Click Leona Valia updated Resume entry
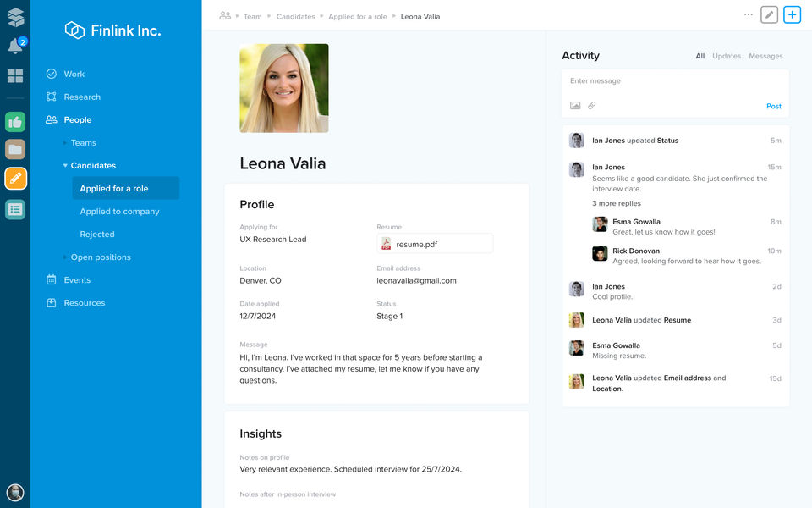Viewport: 812px width, 508px height. coord(675,320)
